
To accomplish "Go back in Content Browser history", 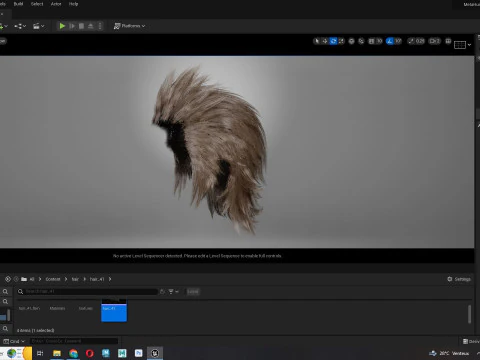I will [x=8, y=279].
